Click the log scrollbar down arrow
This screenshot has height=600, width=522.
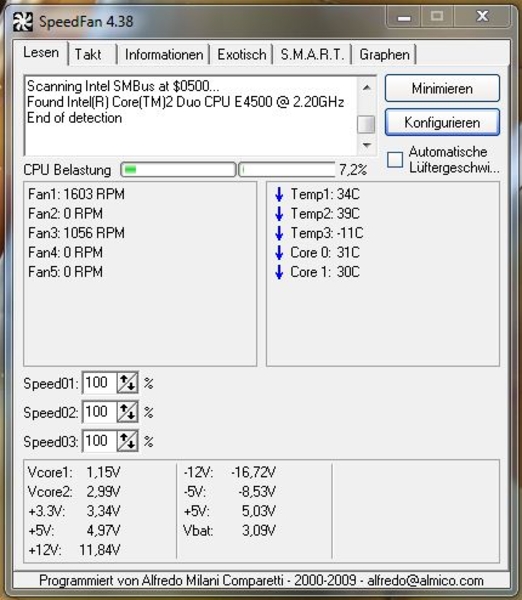click(366, 145)
